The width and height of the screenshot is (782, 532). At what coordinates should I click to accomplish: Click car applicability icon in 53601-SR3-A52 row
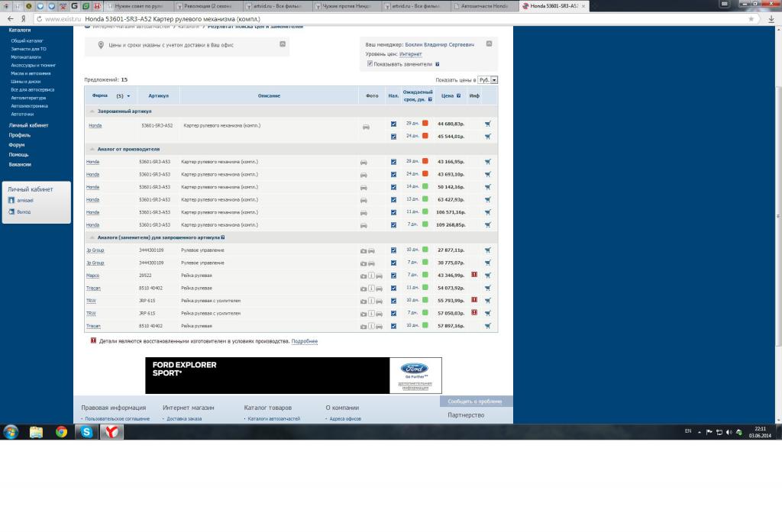click(x=366, y=127)
